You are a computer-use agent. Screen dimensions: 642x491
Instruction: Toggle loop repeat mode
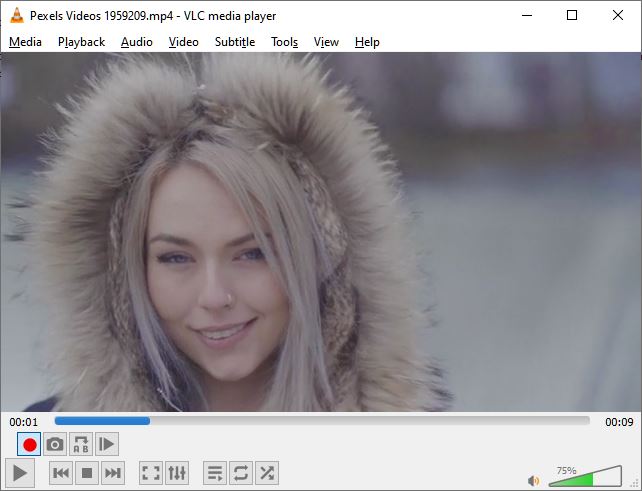pos(241,473)
